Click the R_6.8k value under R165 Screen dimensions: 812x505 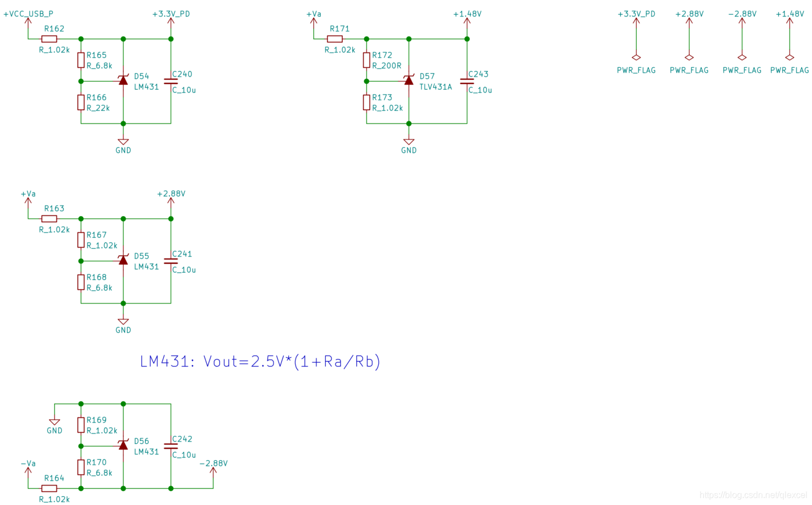[99, 66]
